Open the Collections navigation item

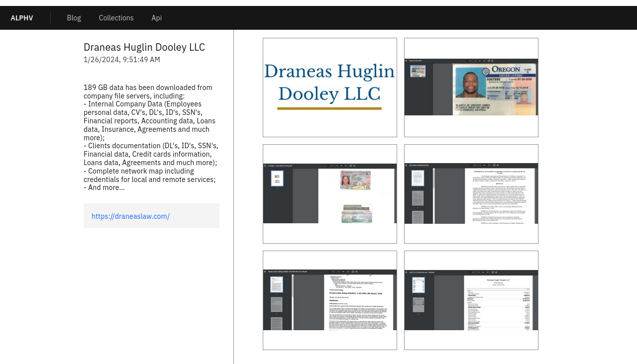(x=116, y=18)
